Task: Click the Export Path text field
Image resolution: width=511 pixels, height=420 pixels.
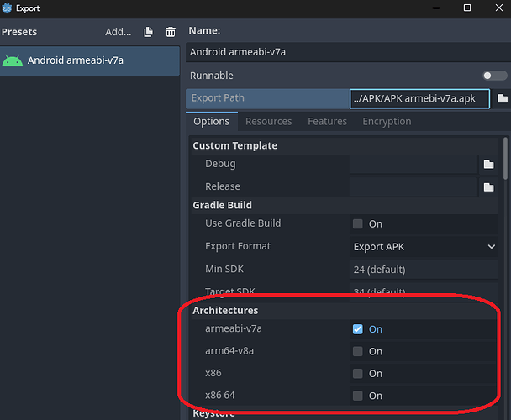Action: point(419,98)
